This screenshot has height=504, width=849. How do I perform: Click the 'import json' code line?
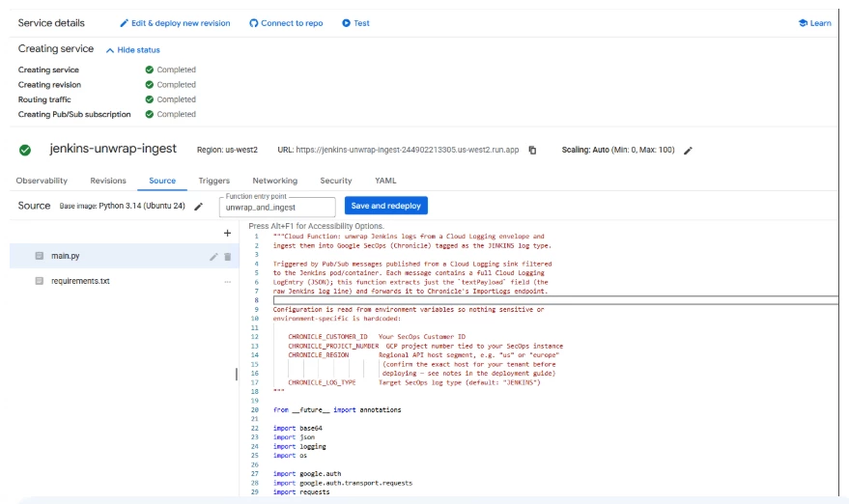(x=294, y=437)
